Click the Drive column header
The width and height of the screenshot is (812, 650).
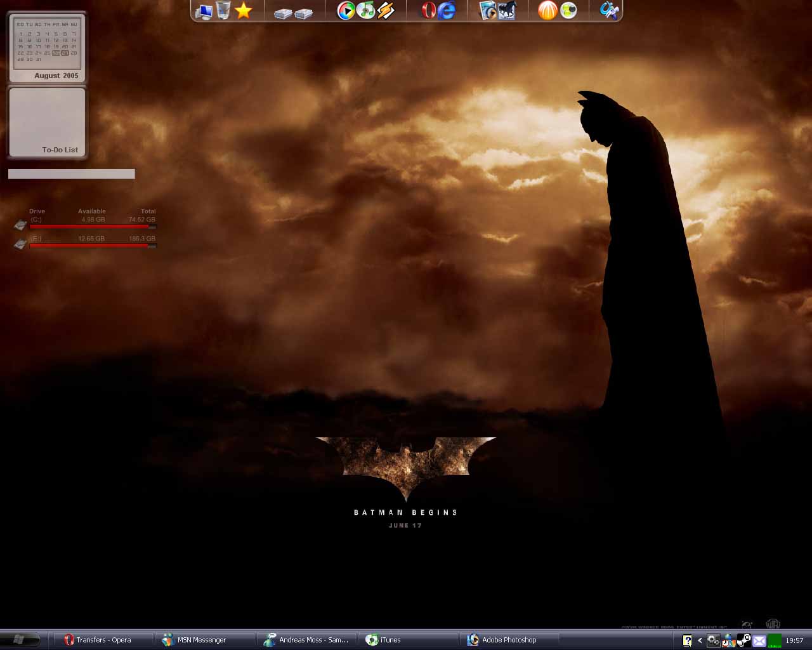(37, 211)
